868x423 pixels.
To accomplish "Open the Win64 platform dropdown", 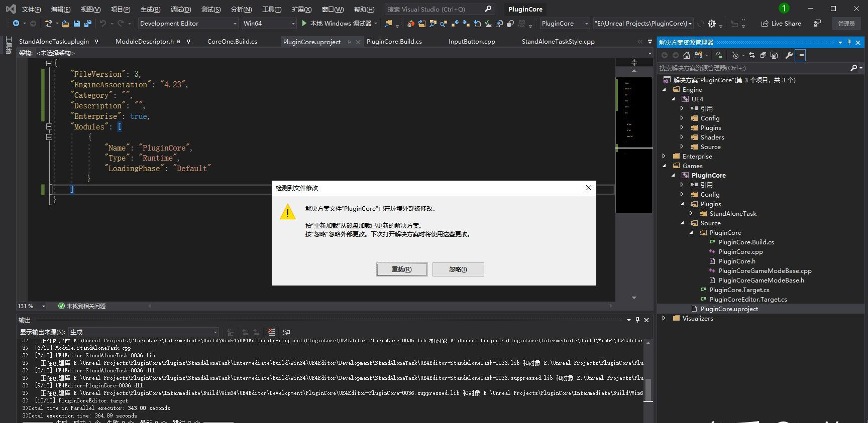I will tap(269, 24).
